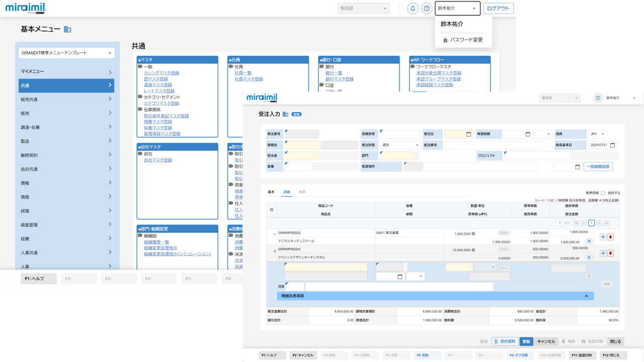Click help icon in 受注入力 window header

598,98
